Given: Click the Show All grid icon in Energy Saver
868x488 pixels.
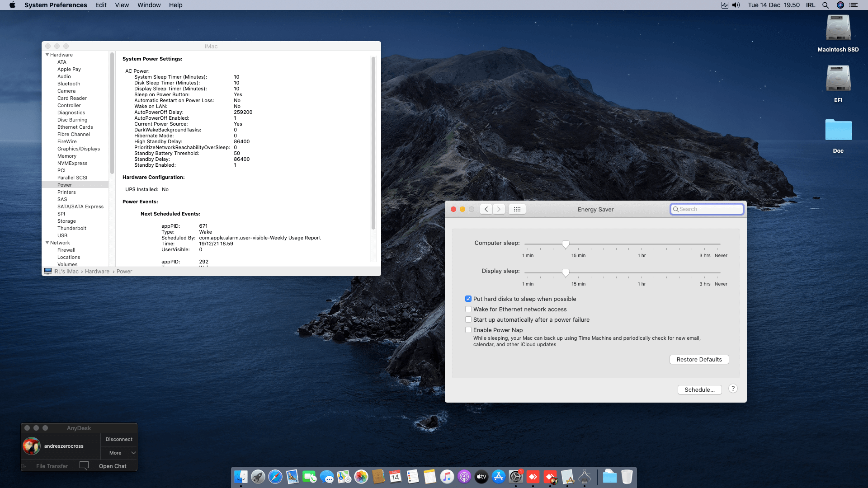Looking at the screenshot, I should [x=517, y=209].
